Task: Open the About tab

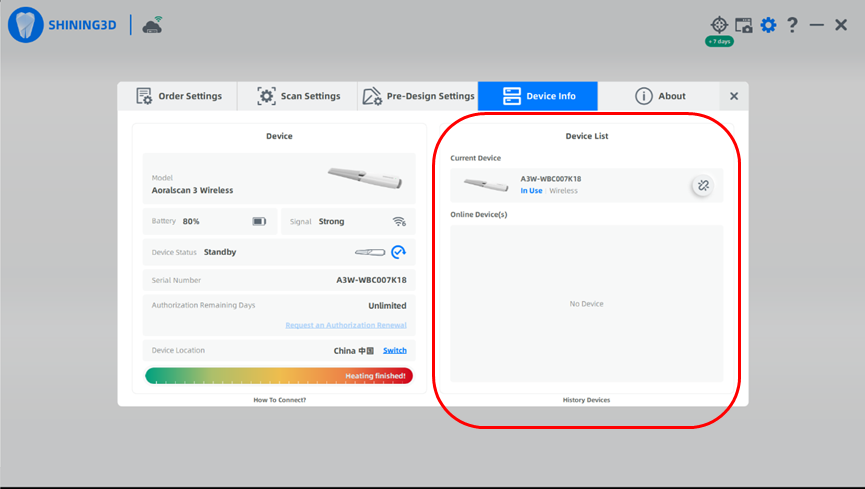Action: point(659,96)
